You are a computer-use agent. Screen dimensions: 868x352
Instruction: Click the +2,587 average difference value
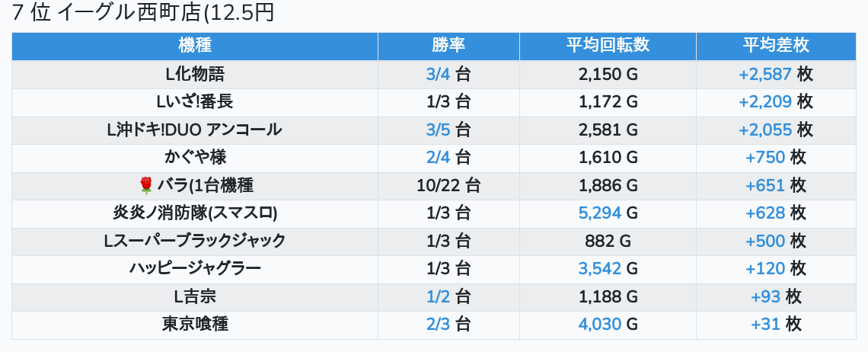point(765,75)
